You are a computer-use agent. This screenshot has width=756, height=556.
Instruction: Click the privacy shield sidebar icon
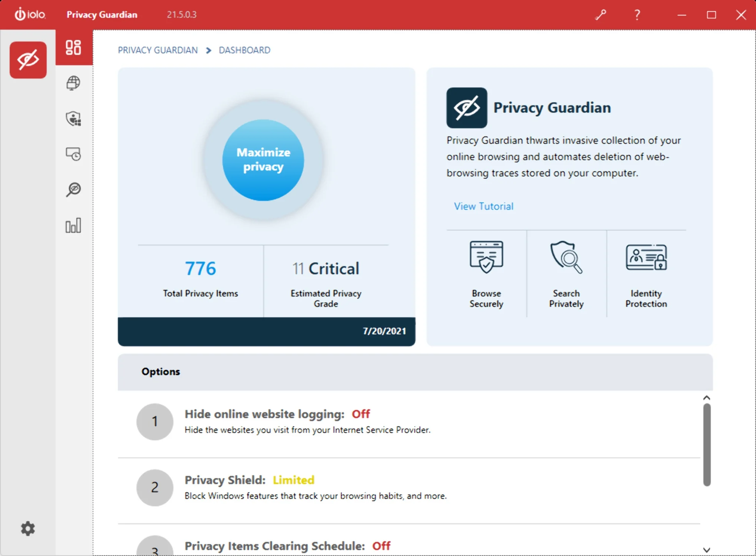73,119
